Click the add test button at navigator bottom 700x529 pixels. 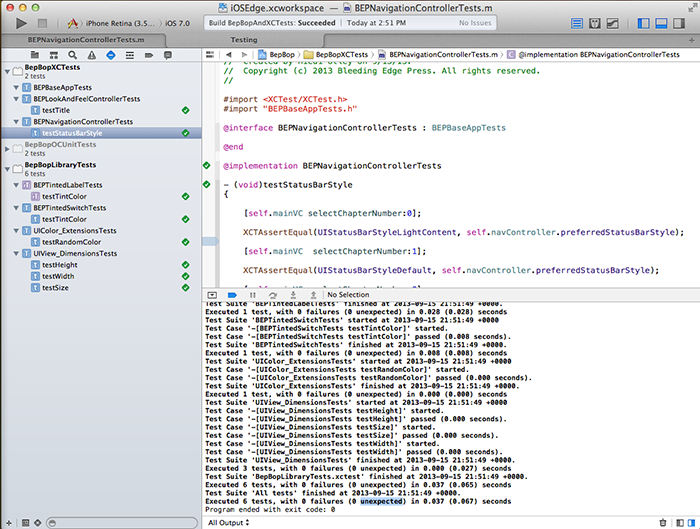coord(9,523)
